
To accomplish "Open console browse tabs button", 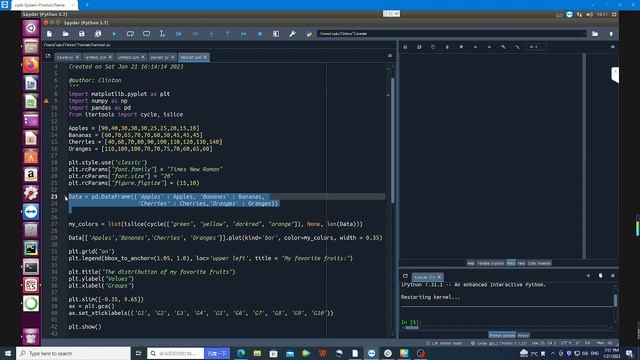I will pyautogui.click(x=405, y=276).
